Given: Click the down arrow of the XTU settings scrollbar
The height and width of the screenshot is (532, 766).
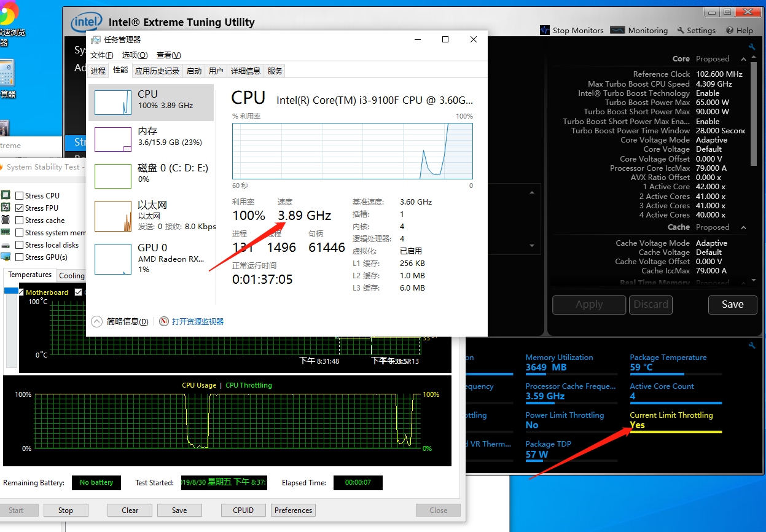Looking at the screenshot, I should click(x=754, y=280).
